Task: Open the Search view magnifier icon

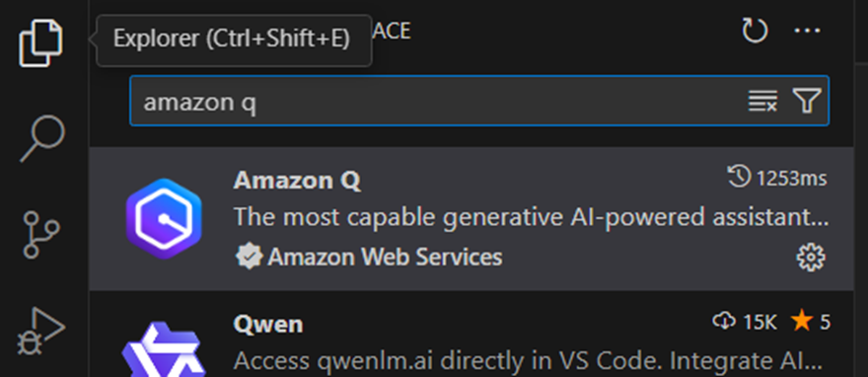Action: tap(42, 138)
